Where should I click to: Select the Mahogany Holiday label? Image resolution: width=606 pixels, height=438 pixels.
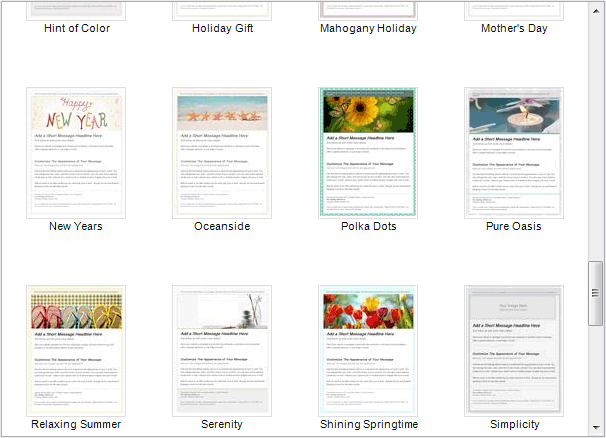pyautogui.click(x=368, y=28)
